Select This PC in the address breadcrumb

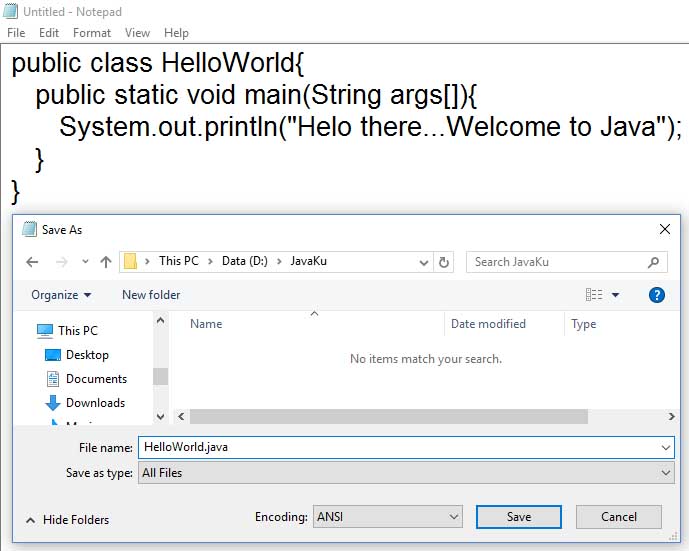[x=179, y=261]
